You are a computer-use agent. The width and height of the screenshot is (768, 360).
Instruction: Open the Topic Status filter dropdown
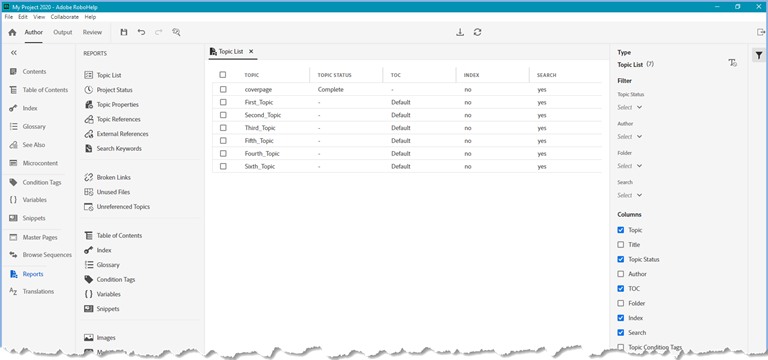pos(630,107)
